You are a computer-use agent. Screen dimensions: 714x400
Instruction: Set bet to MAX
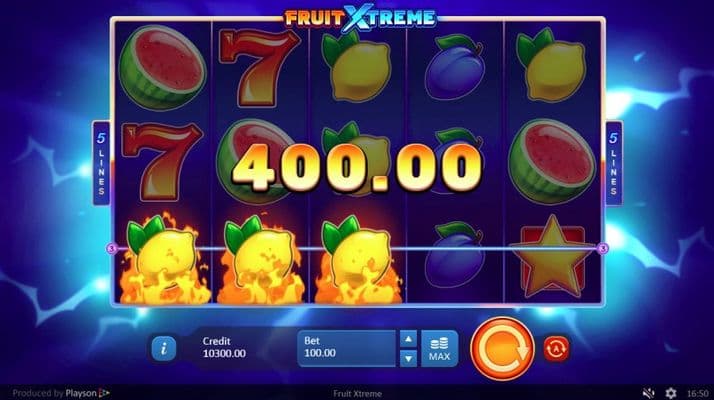tap(439, 349)
